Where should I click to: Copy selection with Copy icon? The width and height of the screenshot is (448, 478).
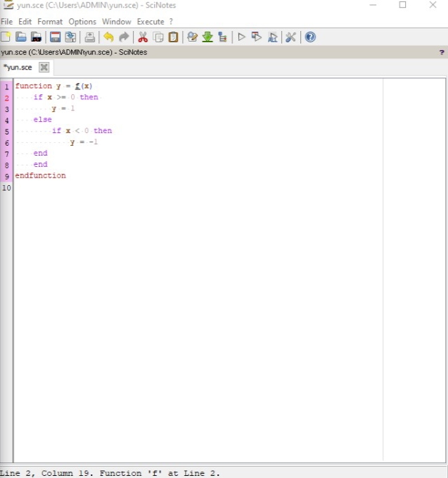coord(158,37)
